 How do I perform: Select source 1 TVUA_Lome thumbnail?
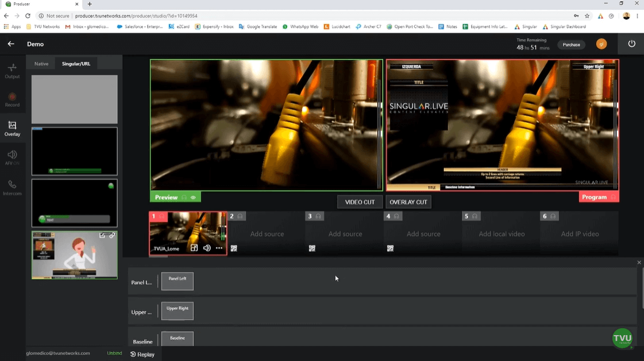pyautogui.click(x=188, y=233)
